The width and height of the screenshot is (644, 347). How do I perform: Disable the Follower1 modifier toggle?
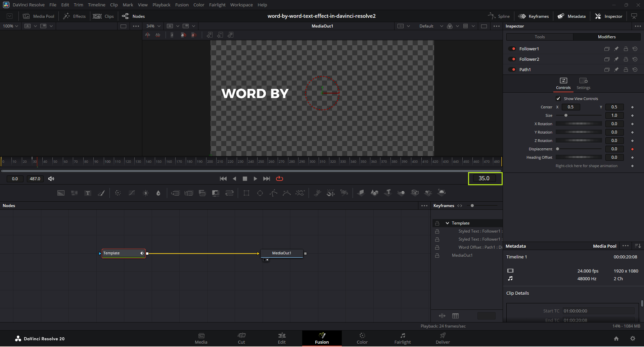pyautogui.click(x=512, y=49)
